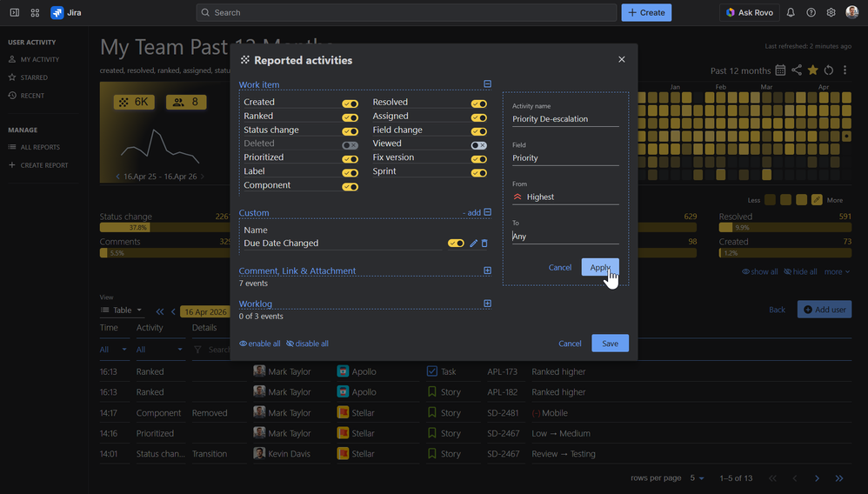This screenshot has height=494, width=868.
Task: Open the report more options menu
Action: tap(845, 70)
